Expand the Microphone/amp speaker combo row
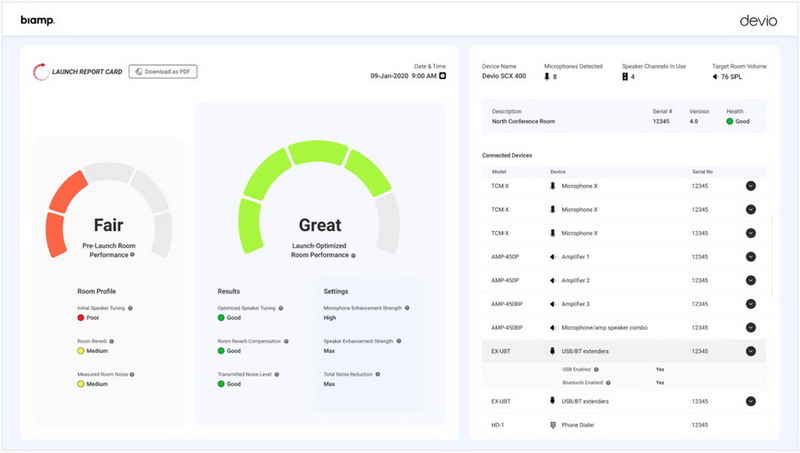800x453 pixels. (751, 328)
